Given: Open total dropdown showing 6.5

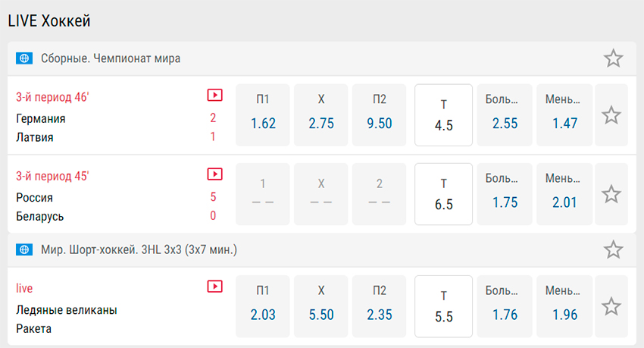Looking at the screenshot, I should (x=443, y=194).
